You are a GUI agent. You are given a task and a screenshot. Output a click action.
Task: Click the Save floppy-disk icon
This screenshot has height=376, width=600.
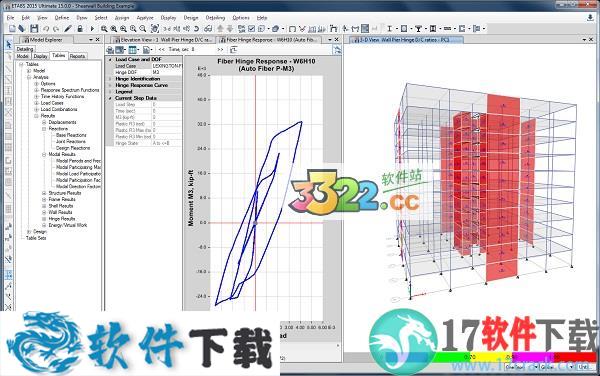pos(34,29)
